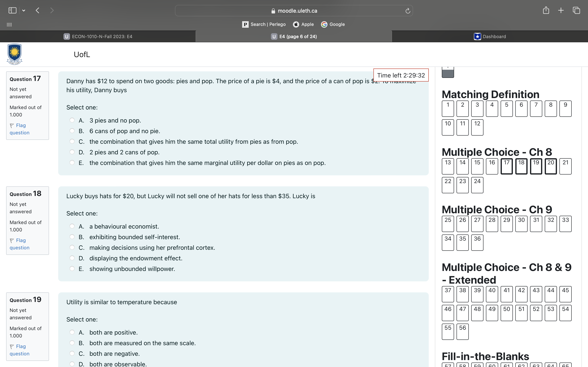Select 'both are positive' for Question 19

72,332
